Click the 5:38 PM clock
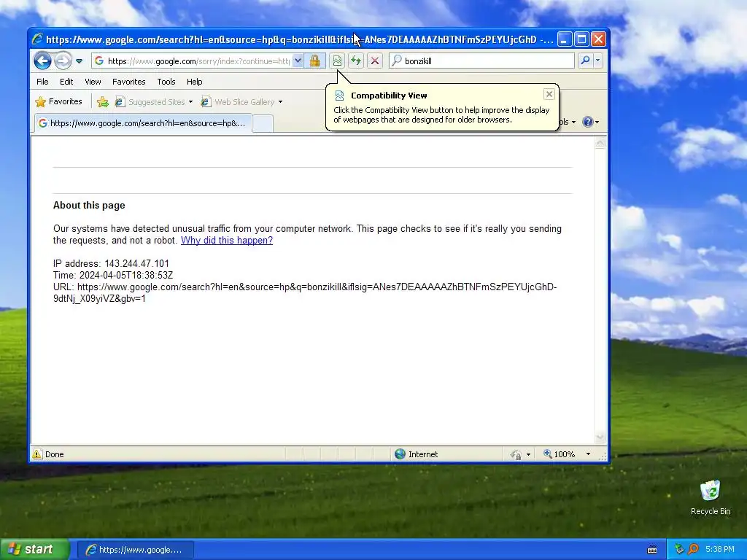This screenshot has height=560, width=747. point(719,550)
